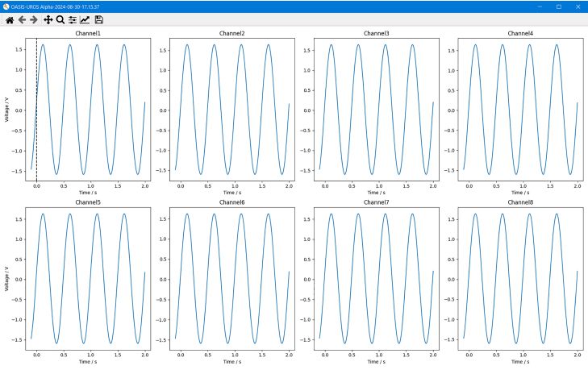Viewport: 588px width, 370px height.
Task: Open the Edit axis curve parameters icon
Action: click(85, 20)
